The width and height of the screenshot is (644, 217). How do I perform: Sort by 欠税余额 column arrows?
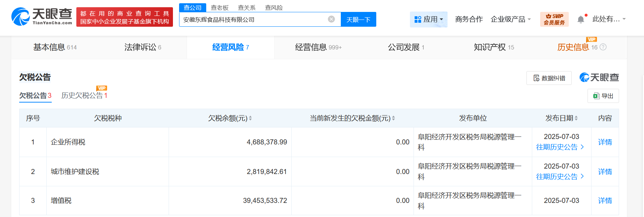(x=250, y=118)
